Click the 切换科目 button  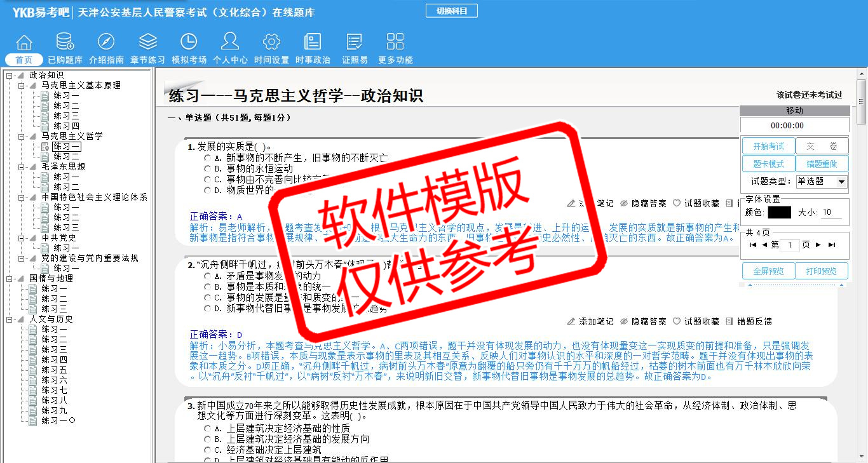pos(452,11)
